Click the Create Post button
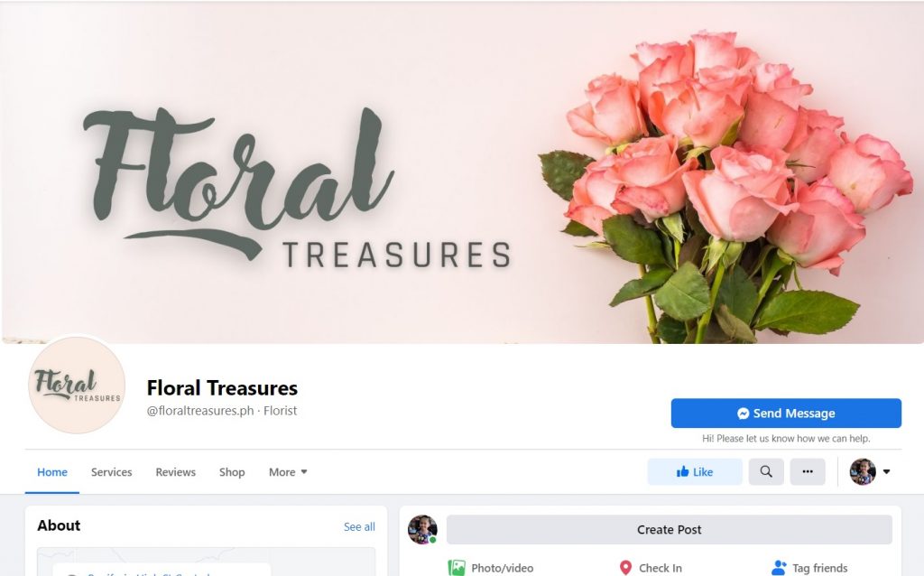 click(x=670, y=529)
